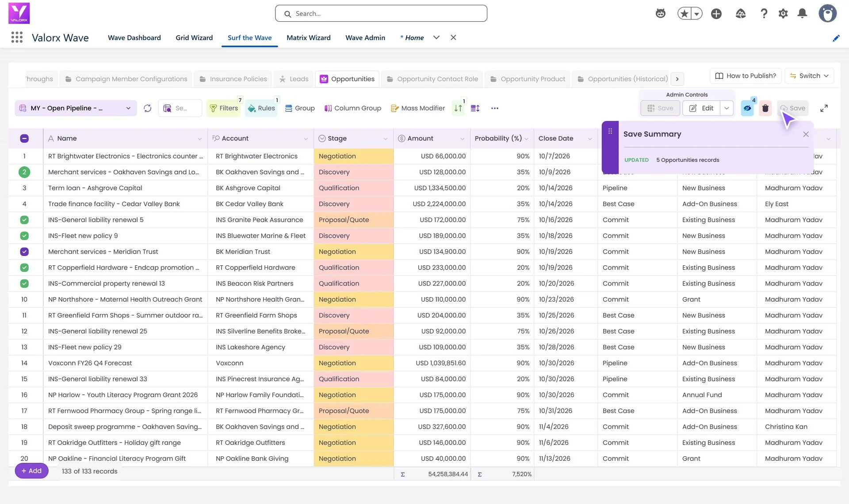Screen dimensions: 849x504
Task: Open the Matrix Wizard tab
Action: pos(309,38)
